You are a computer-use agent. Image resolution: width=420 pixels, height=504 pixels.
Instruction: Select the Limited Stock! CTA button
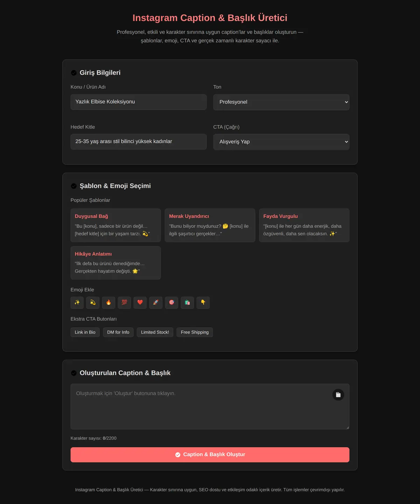point(155,332)
